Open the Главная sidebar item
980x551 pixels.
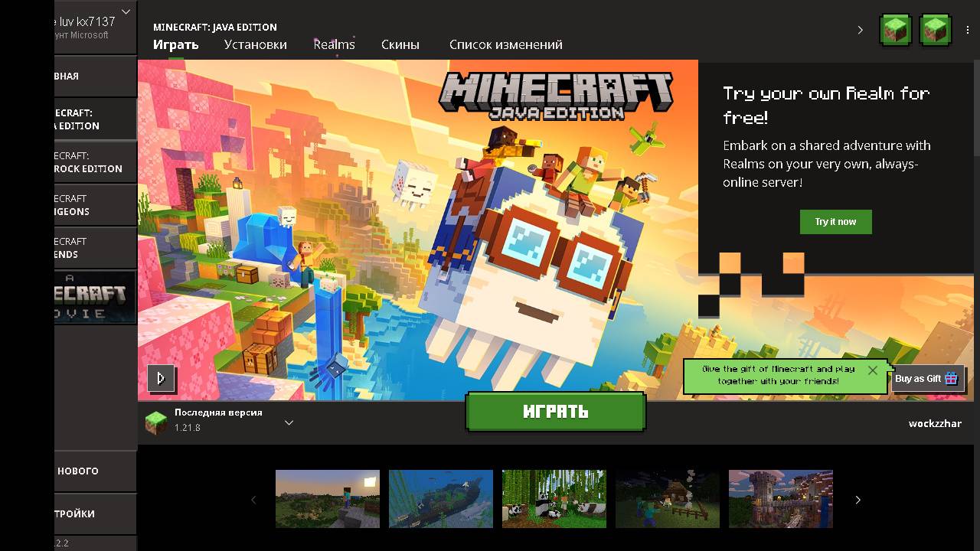point(96,76)
